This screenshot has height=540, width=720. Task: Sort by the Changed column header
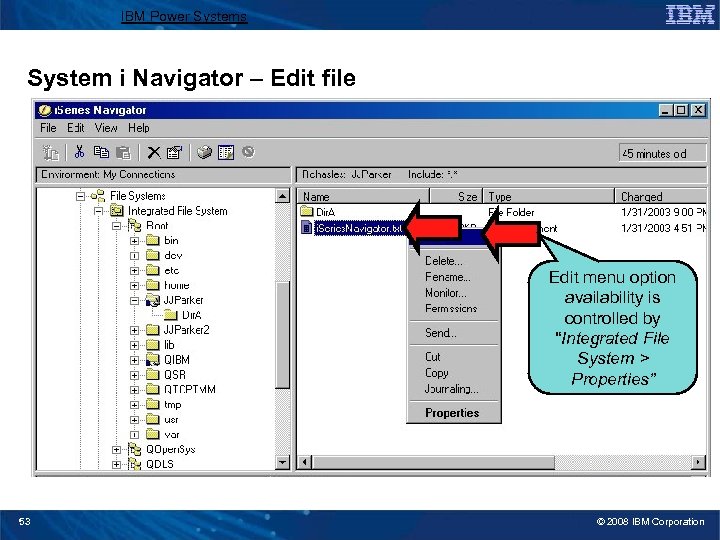click(x=661, y=197)
